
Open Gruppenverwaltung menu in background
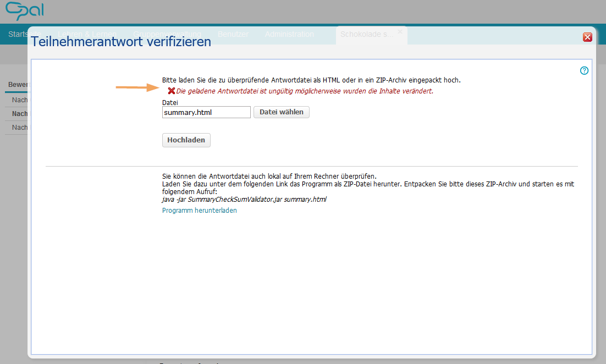(x=167, y=35)
